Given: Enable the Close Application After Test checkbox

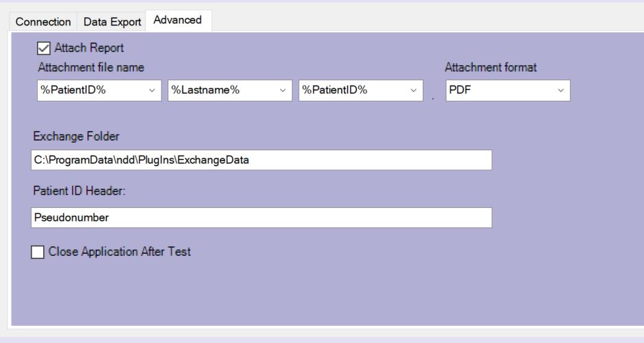Looking at the screenshot, I should pyautogui.click(x=38, y=252).
